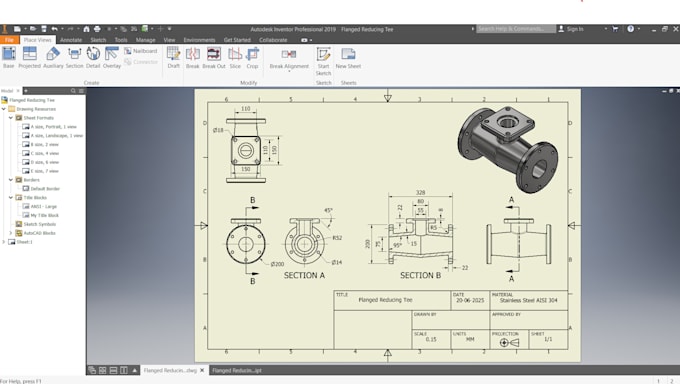Open the Tools tab

coord(121,40)
